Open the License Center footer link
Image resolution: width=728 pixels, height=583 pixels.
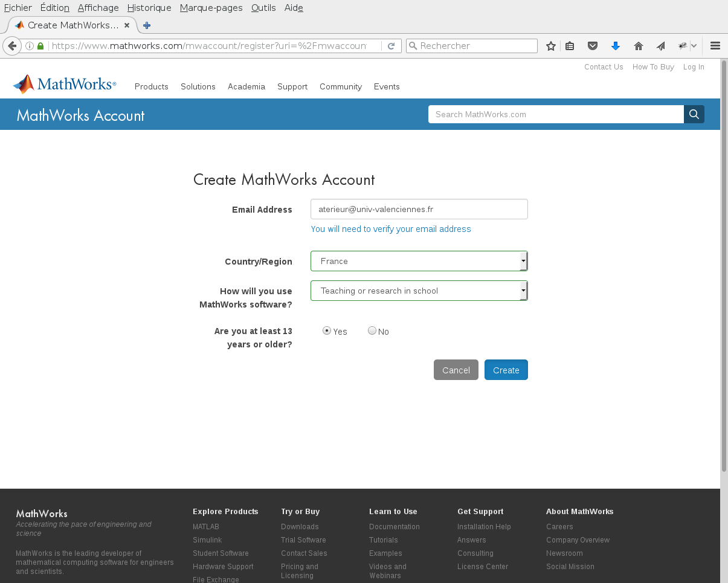(x=483, y=567)
